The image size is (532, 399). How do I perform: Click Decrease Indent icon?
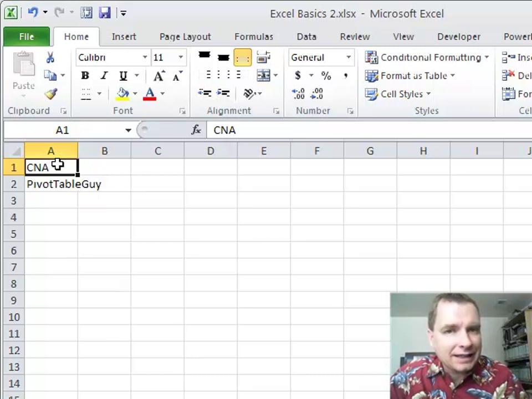[204, 93]
